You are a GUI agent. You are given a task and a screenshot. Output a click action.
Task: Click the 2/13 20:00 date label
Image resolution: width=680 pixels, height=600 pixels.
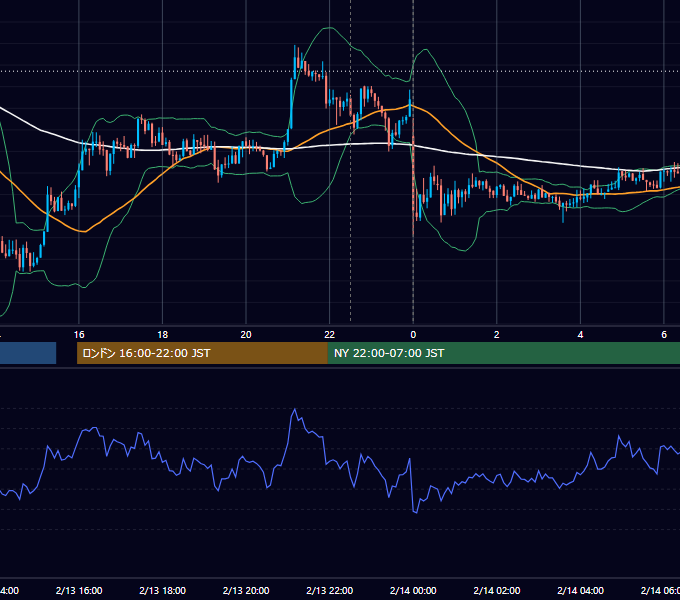click(246, 590)
